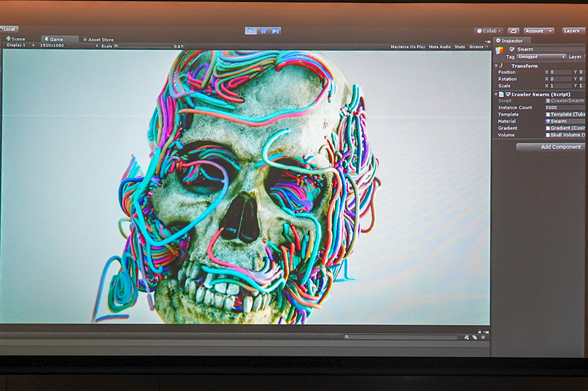588x391 pixels.
Task: Click the Position X input field
Action: point(560,72)
